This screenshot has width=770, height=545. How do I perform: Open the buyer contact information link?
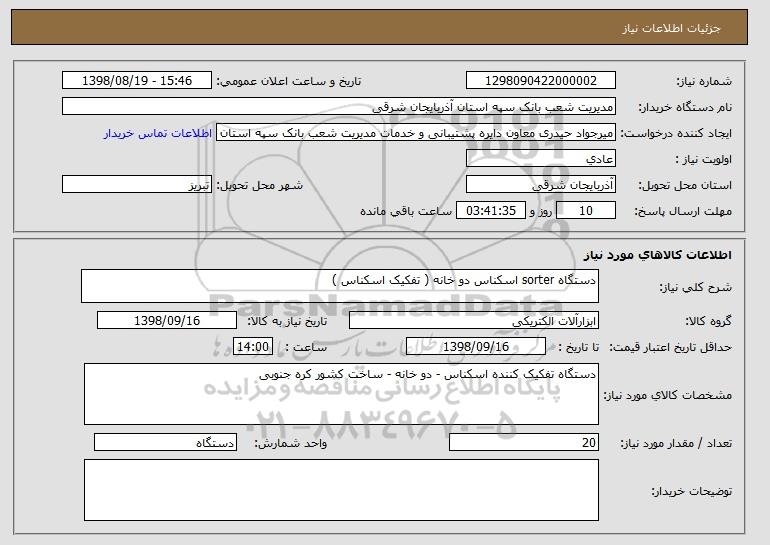coord(158,134)
